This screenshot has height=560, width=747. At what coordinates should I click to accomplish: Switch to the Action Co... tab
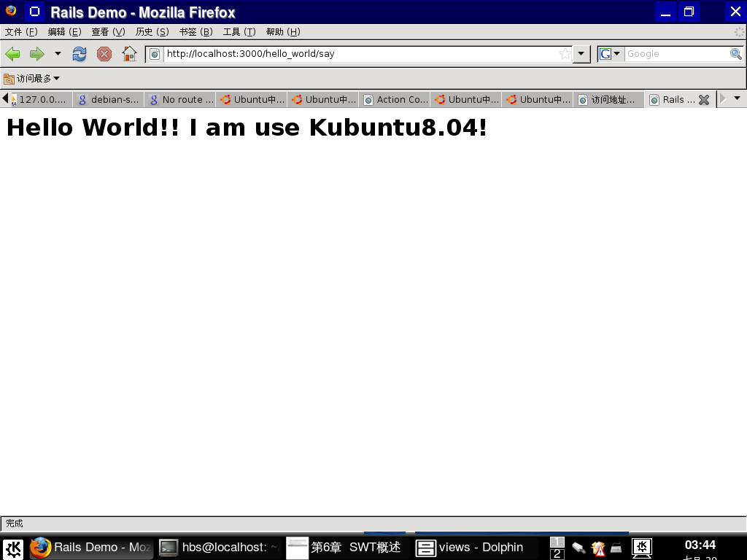(395, 99)
